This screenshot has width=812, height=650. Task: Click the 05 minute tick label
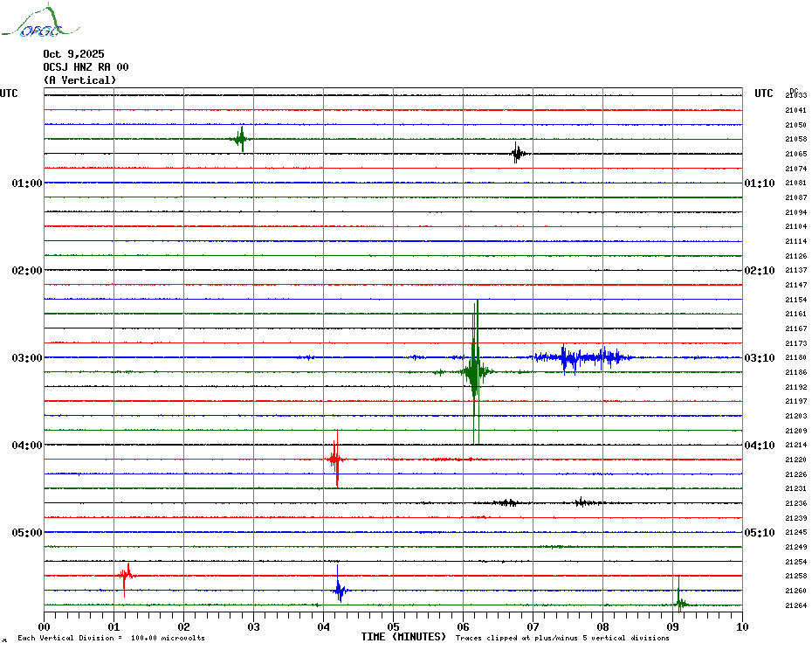[x=394, y=626]
